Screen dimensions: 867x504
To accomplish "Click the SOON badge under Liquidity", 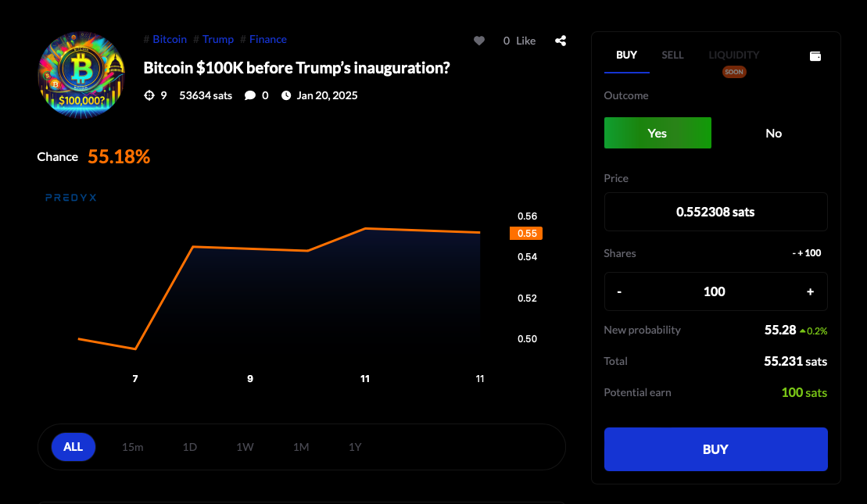I will coord(734,72).
